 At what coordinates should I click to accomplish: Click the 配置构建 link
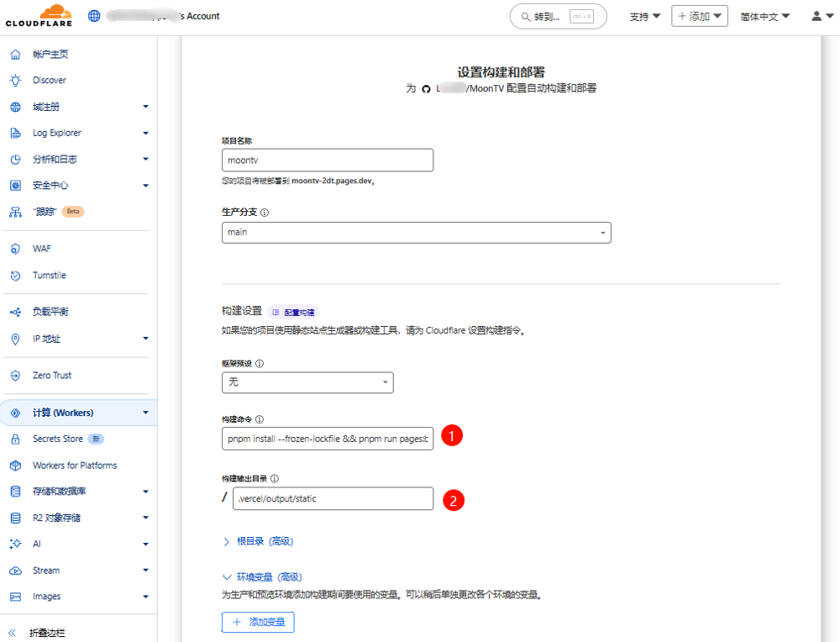click(x=293, y=312)
